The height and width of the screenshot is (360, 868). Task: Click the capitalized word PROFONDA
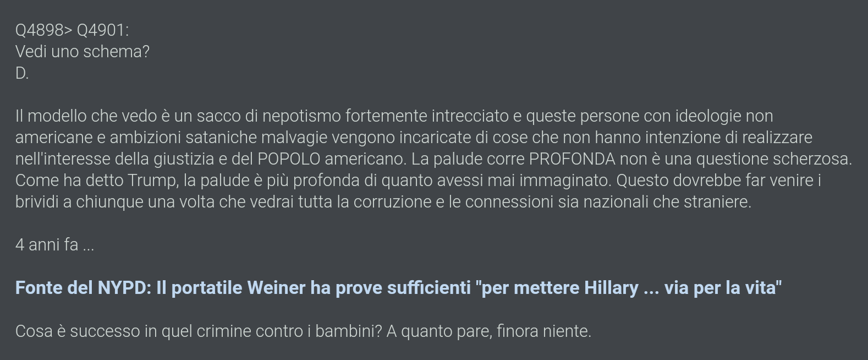572,159
